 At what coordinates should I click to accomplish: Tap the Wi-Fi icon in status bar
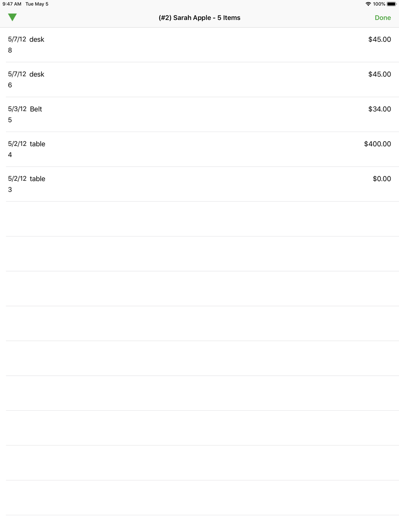tap(368, 4)
